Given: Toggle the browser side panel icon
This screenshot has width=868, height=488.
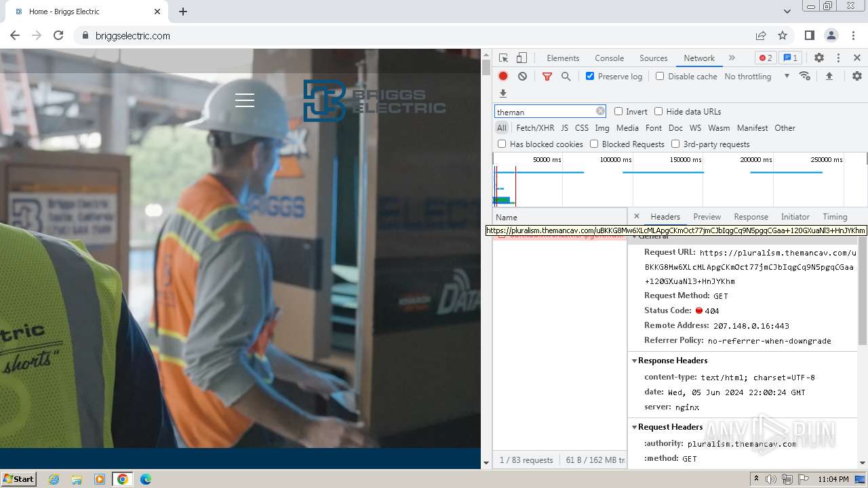Looking at the screenshot, I should [810, 35].
